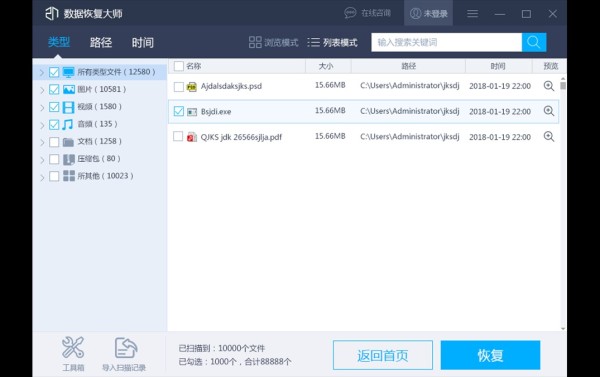Screen dimensions: 600x377
Task: Expand the 所其他 tree node arrow
Action: click(x=42, y=177)
